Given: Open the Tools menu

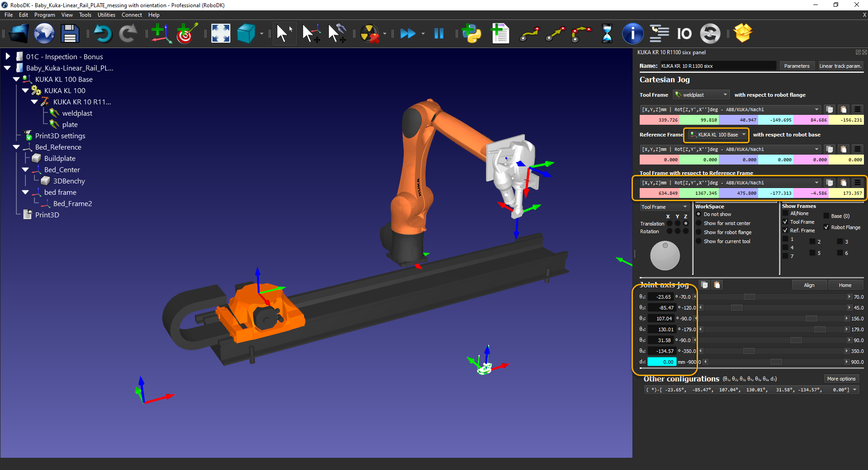Looking at the screenshot, I should pyautogui.click(x=85, y=15).
